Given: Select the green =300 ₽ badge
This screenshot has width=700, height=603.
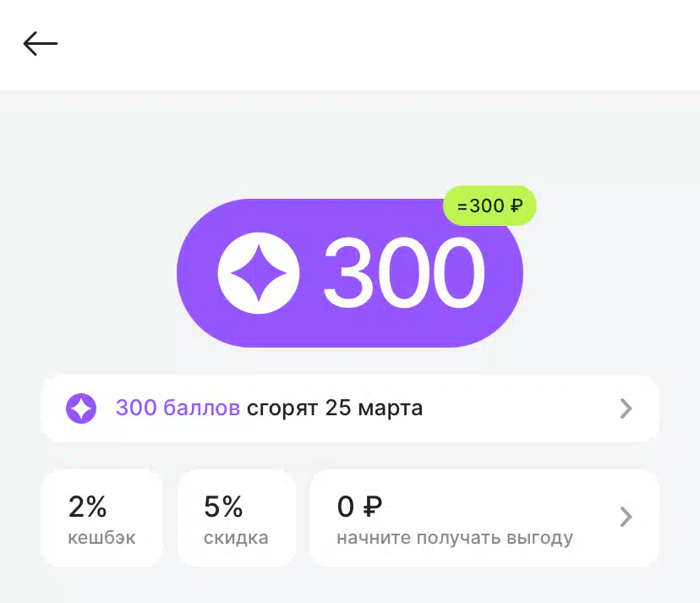Looking at the screenshot, I should pos(489,206).
